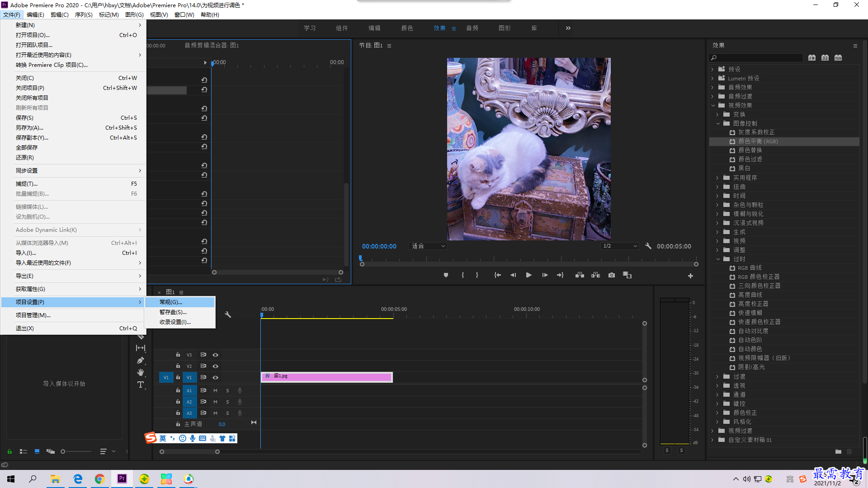This screenshot has height=488, width=868.
Task: Click Mark Out bracket icon
Action: (x=477, y=275)
